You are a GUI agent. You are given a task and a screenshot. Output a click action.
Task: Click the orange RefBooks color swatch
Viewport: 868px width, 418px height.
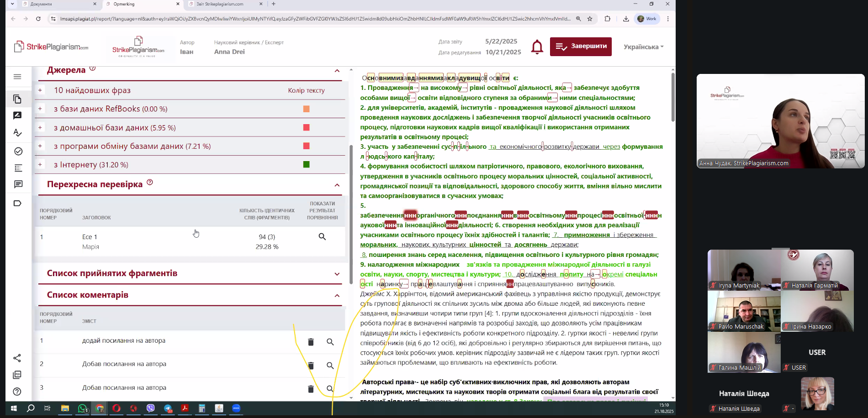pos(307,109)
